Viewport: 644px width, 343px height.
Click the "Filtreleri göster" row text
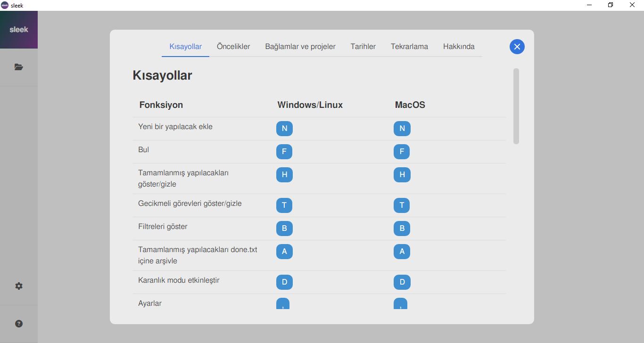(163, 227)
